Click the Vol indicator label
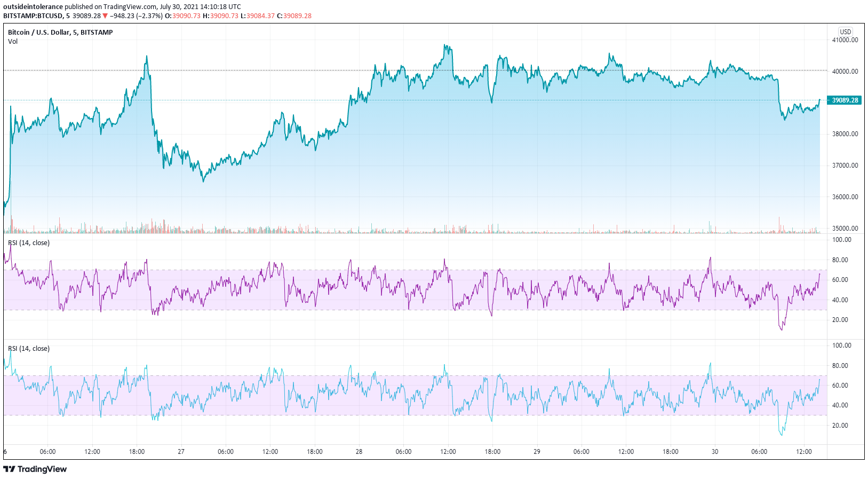This screenshot has height=479, width=868. click(13, 41)
